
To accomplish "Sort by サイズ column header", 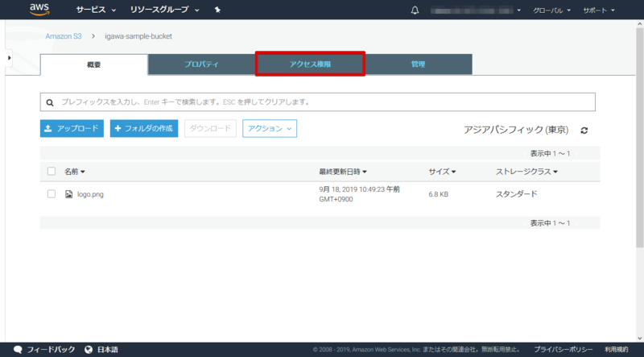I will tap(442, 172).
